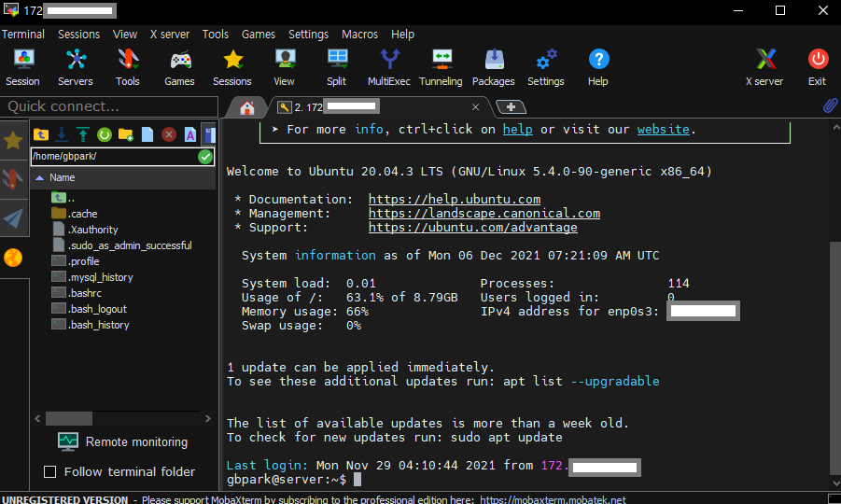Click the Quick connect input field
Screen dimensions: 841x504
109,106
